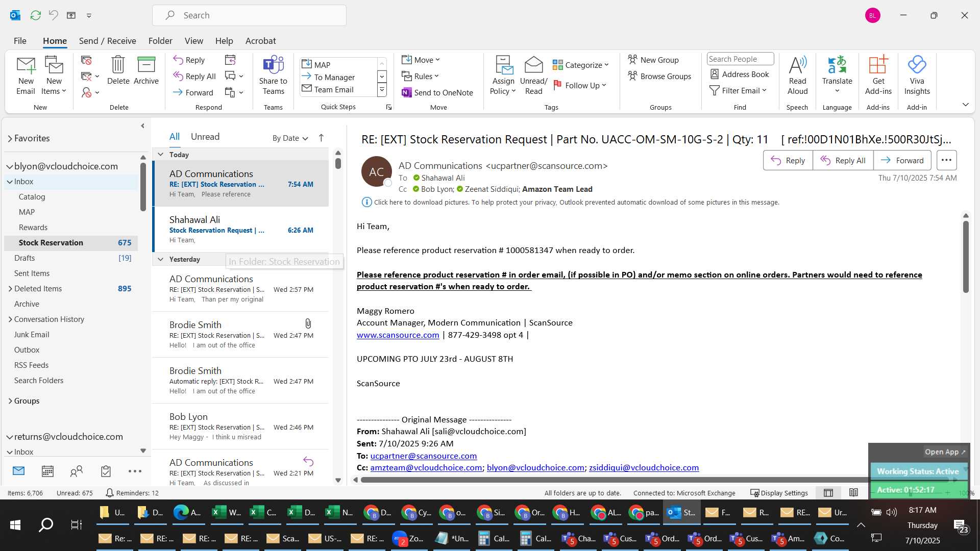The image size is (980, 551).
Task: Expand the Deleted Items folder
Action: [10, 289]
